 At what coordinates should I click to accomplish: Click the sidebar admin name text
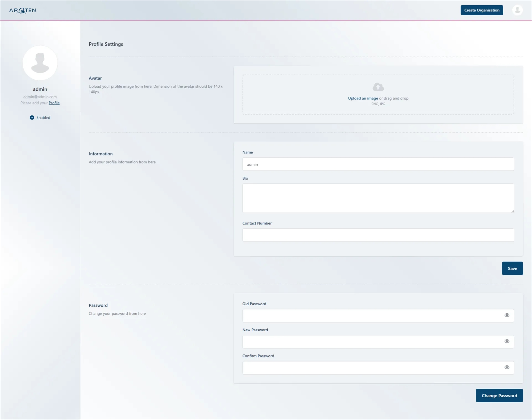40,89
